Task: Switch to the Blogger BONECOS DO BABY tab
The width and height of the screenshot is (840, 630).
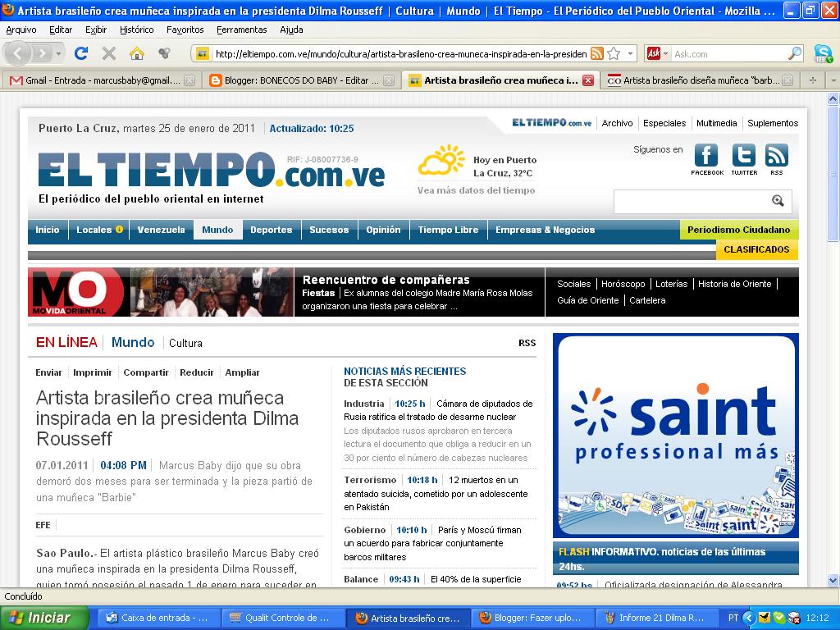Action: click(x=302, y=80)
